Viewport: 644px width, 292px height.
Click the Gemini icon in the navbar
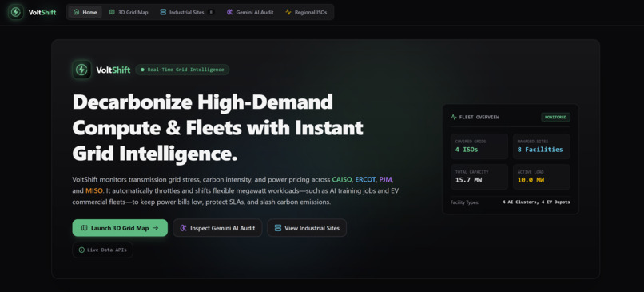click(x=229, y=12)
